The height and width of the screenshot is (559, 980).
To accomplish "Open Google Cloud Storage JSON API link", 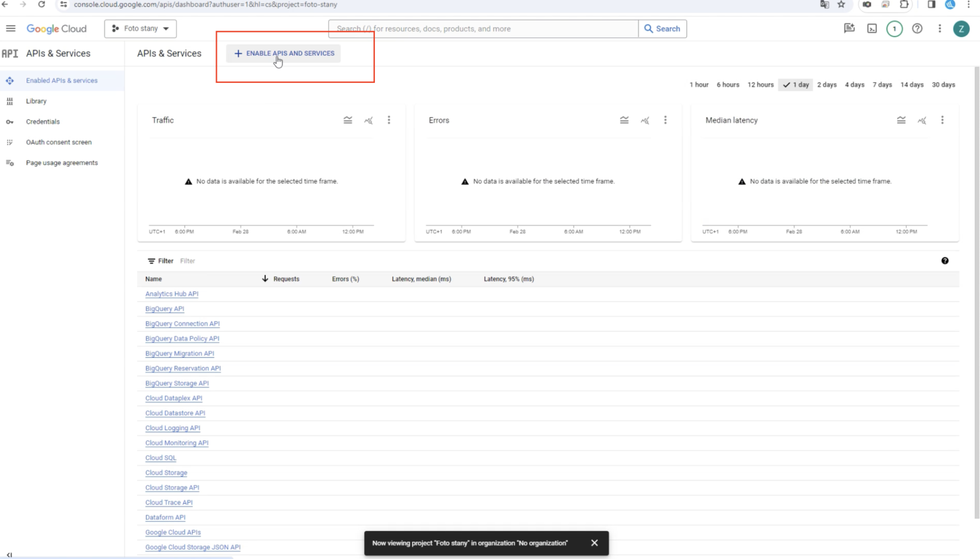I will (193, 547).
